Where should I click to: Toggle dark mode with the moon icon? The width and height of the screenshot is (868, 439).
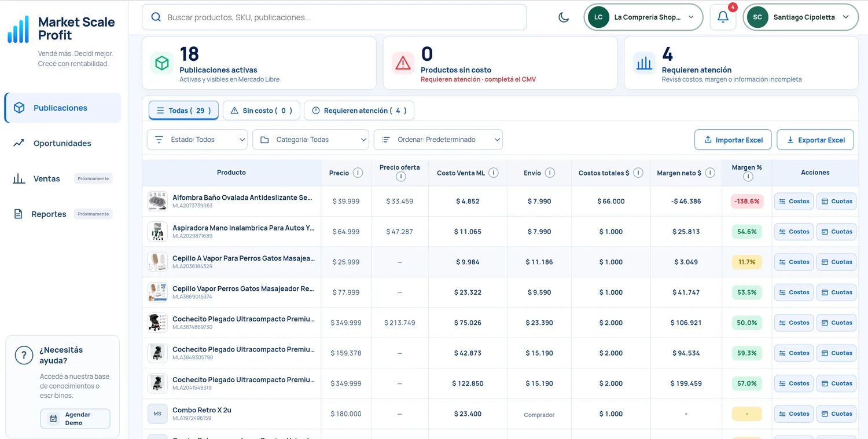point(564,17)
